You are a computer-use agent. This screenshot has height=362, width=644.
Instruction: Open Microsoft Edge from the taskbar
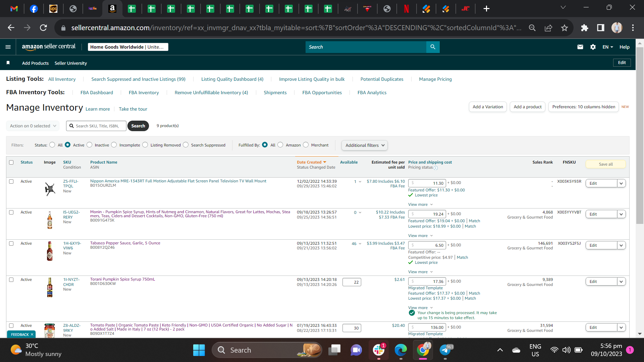point(401,350)
